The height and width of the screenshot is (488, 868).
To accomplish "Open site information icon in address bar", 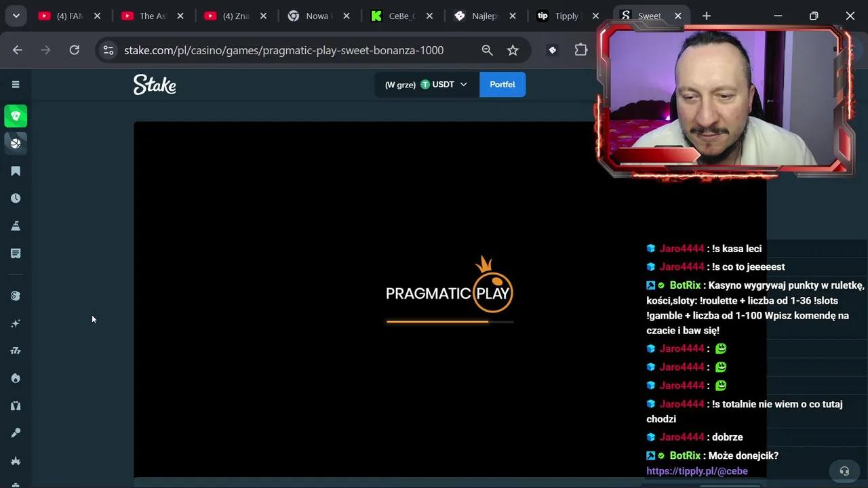I will [108, 50].
